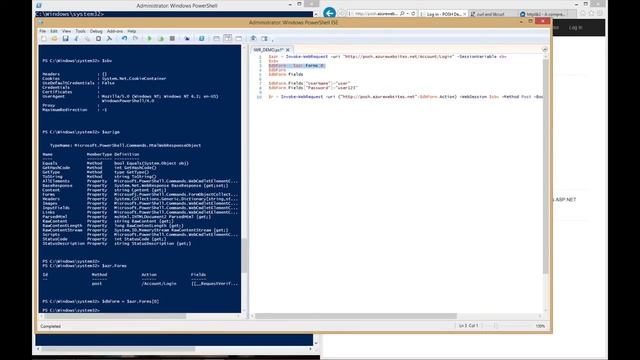Open the Add-ons menu in ISE
Screen dimensions: 640x360
pyautogui.click(x=115, y=31)
